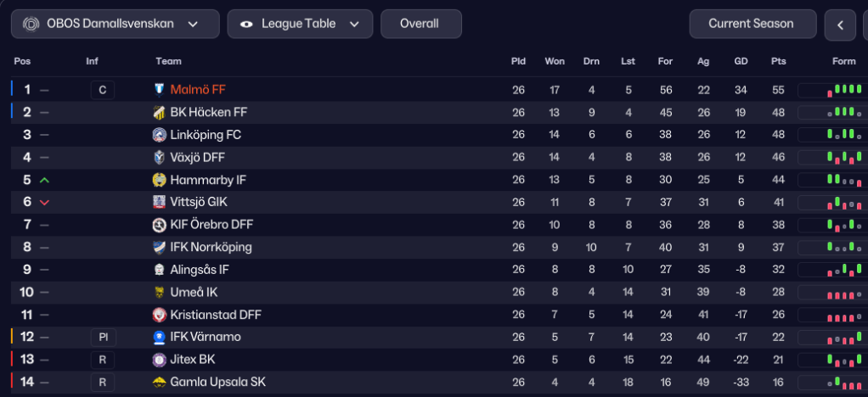The image size is (868, 397).
Task: Click the Linköping FC club crest
Action: click(159, 135)
